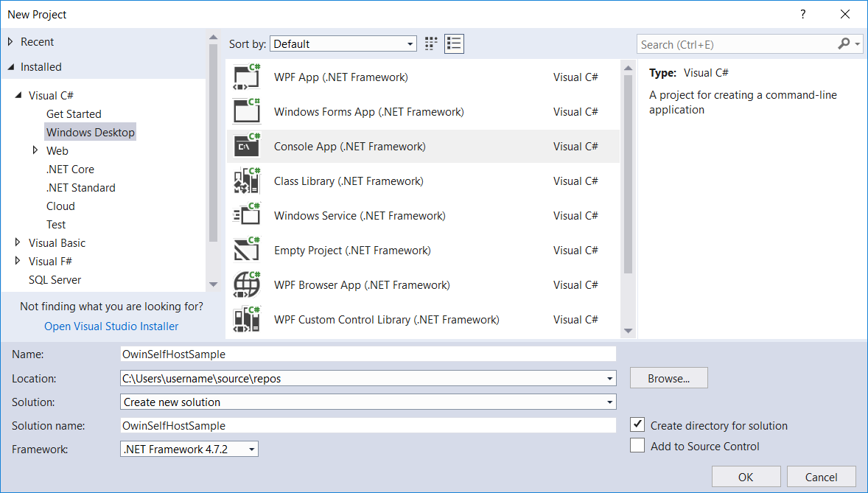This screenshot has width=868, height=493.
Task: Expand the Visual Basic node
Action: tap(18, 242)
